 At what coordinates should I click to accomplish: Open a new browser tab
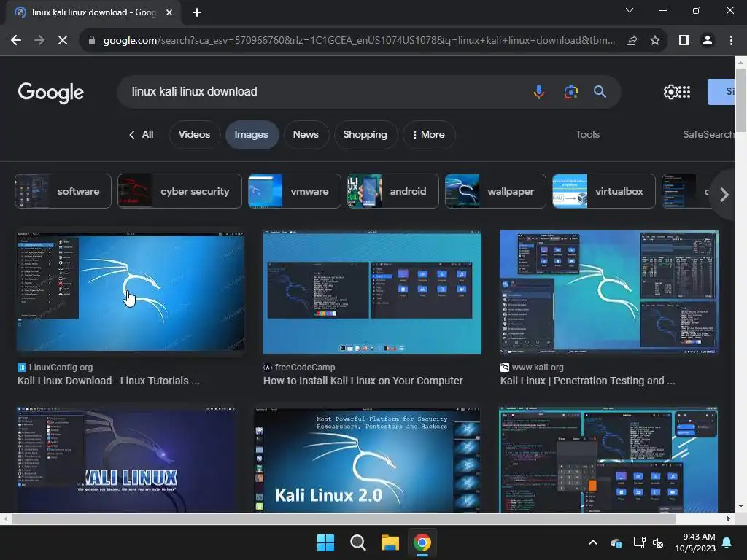tap(197, 12)
